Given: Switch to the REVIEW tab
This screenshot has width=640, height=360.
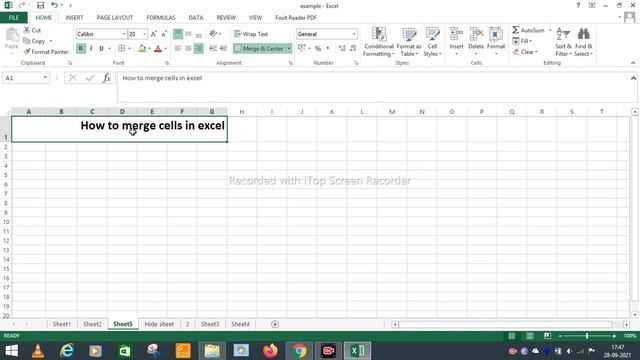Looking at the screenshot, I should [226, 18].
